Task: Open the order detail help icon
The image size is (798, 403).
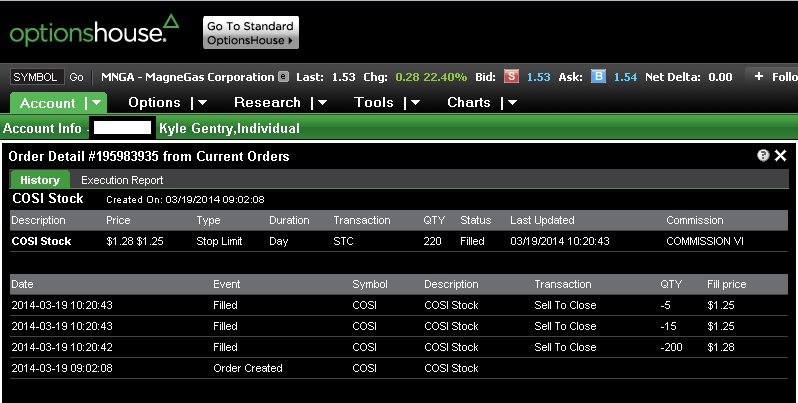Action: click(763, 156)
